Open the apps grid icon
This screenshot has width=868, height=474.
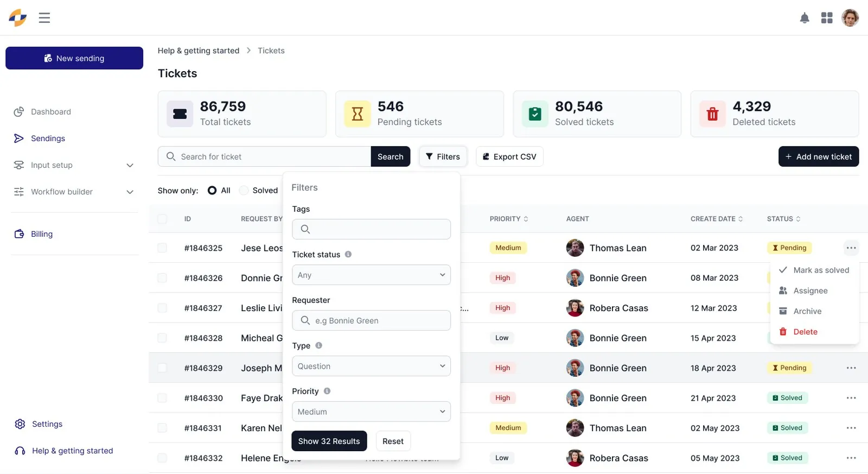[827, 18]
